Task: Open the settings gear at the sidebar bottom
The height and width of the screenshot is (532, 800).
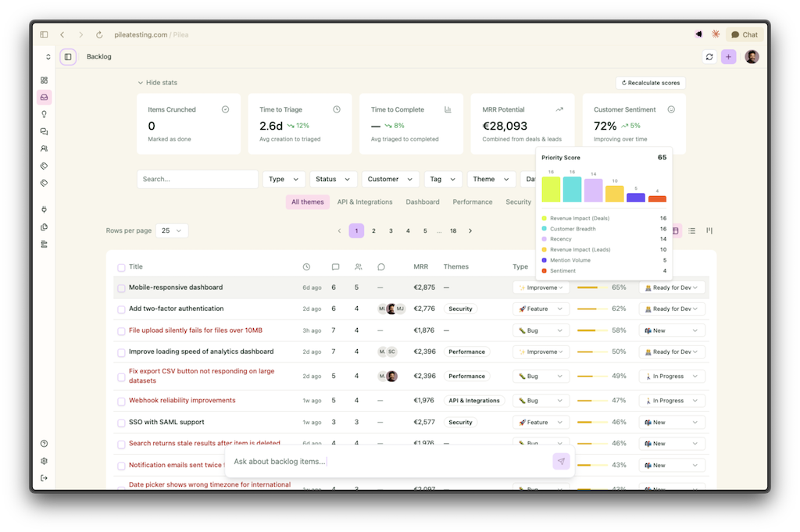Action: pos(44,461)
